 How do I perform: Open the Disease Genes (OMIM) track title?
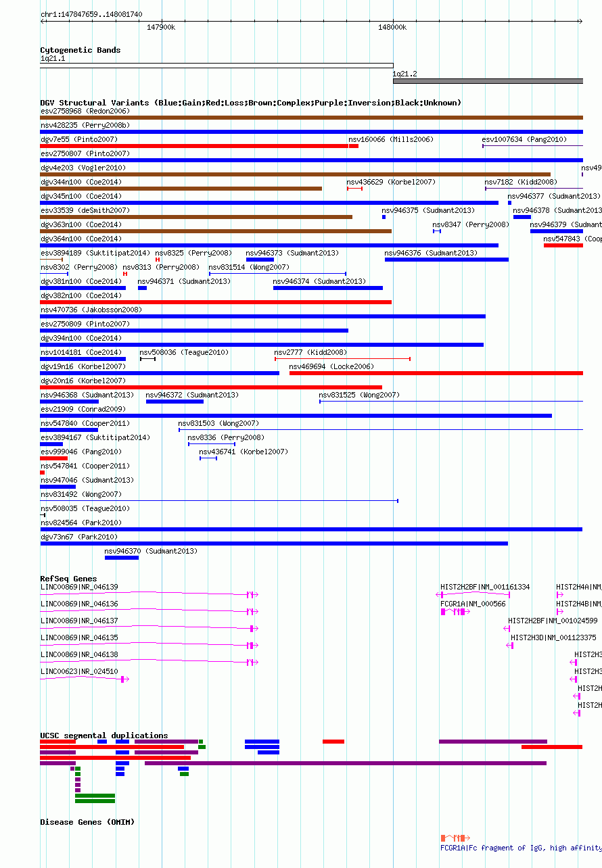pyautogui.click(x=87, y=822)
